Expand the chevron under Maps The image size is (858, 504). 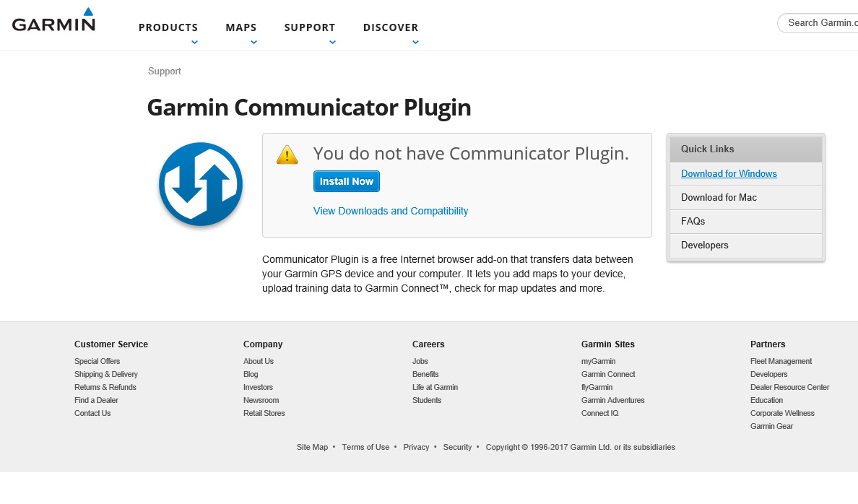[x=253, y=42]
